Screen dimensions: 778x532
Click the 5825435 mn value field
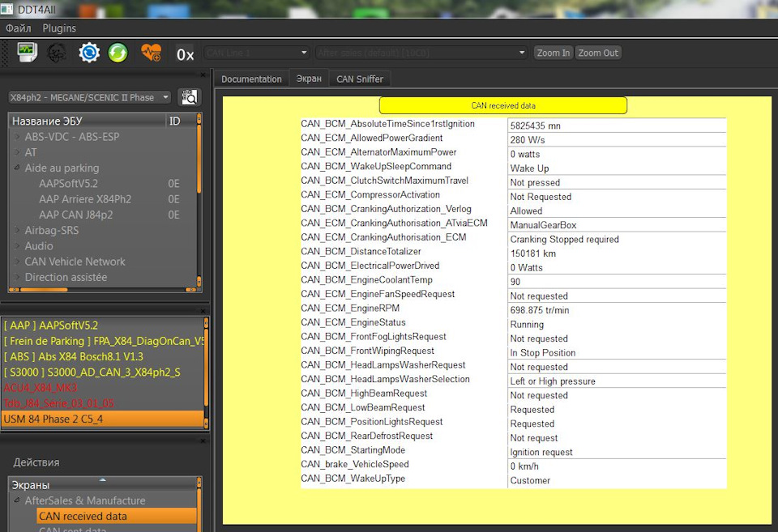617,126
